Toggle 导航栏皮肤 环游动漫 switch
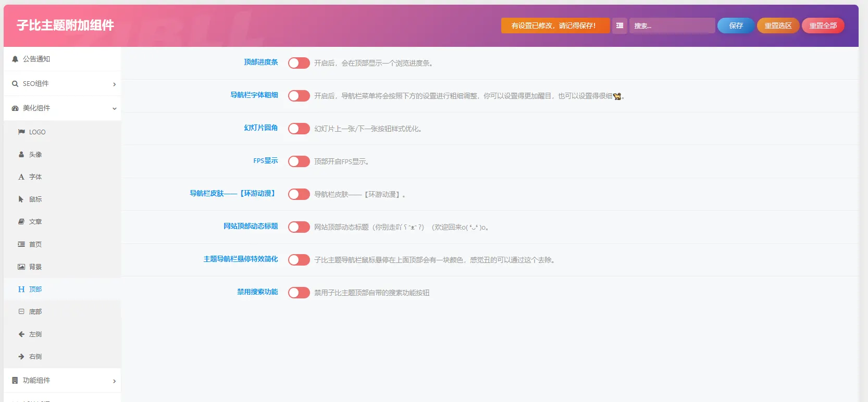The image size is (868, 402). 299,194
